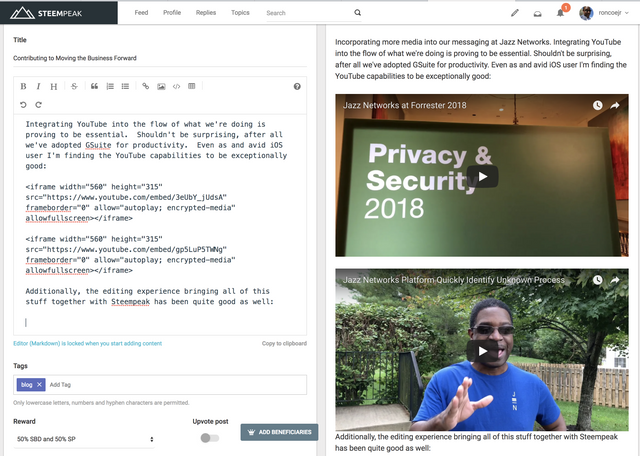Remove the blog tag
This screenshot has height=456, width=640.
[39, 385]
